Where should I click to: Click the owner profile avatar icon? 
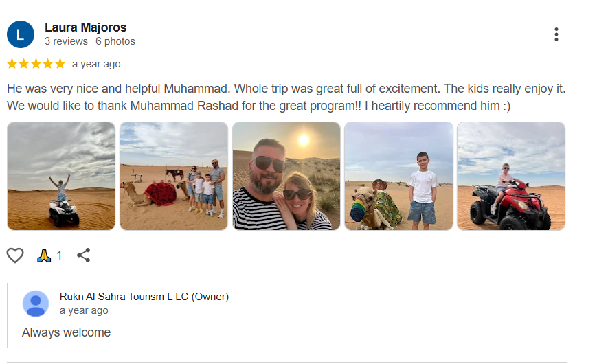click(x=36, y=304)
